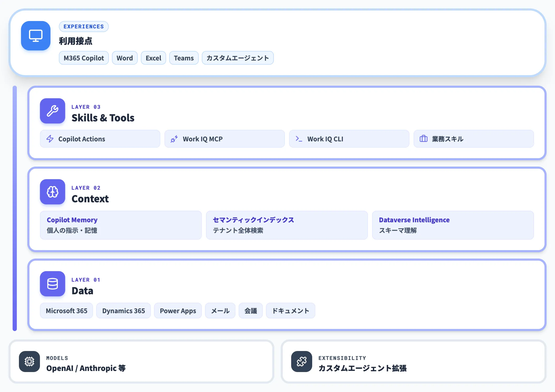Click the database icon for Data layer
Viewport: 555px width, 392px height.
tap(53, 284)
